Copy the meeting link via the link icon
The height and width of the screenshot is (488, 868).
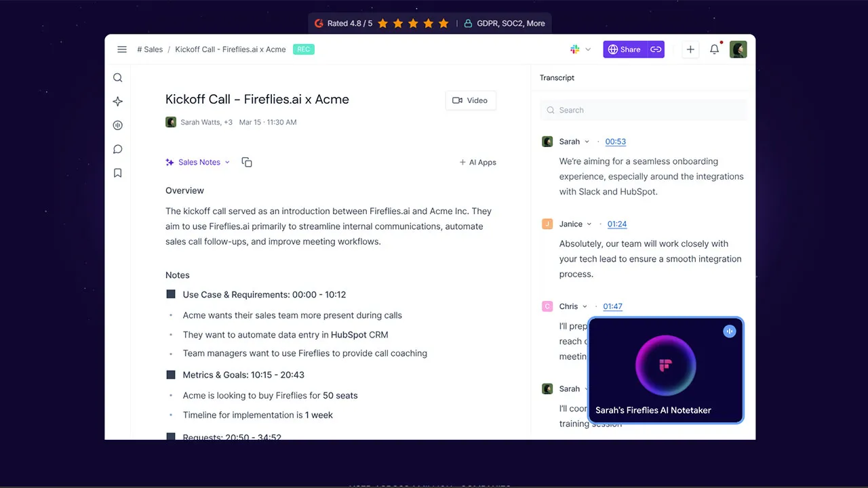click(x=655, y=49)
